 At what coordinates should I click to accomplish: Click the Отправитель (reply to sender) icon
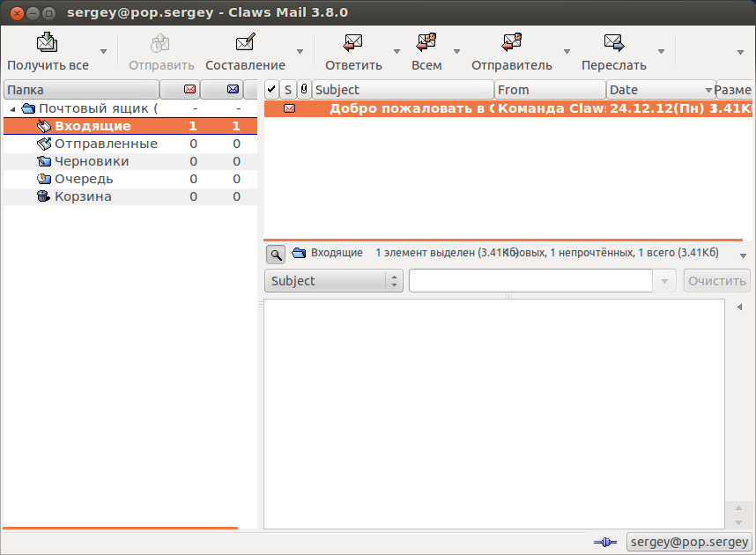point(512,42)
